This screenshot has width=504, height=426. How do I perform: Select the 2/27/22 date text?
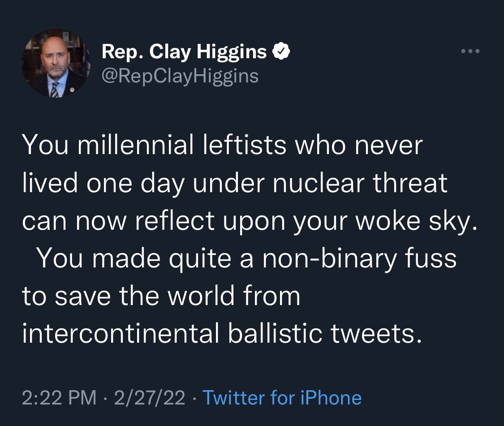click(150, 397)
